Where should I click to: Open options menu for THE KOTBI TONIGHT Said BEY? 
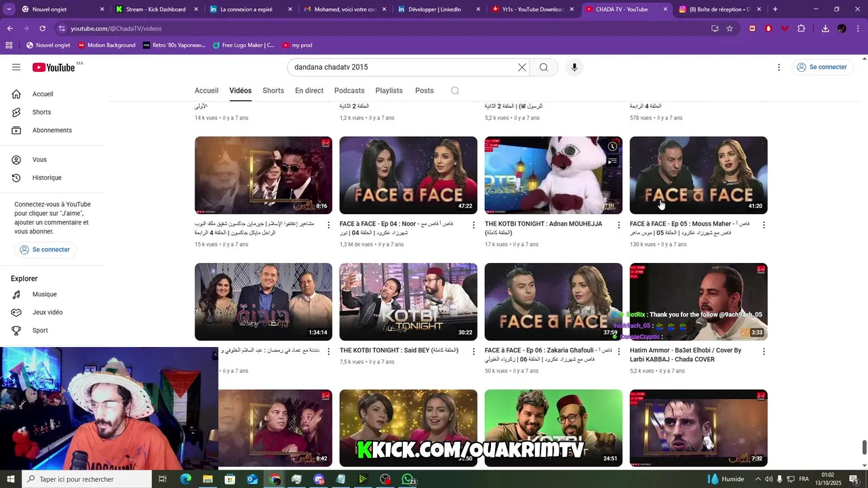pos(473,352)
